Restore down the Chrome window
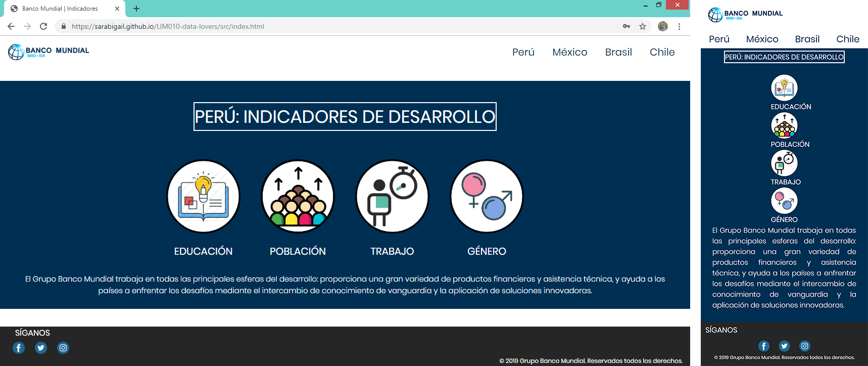Screen dimensions: 868x366 659,5
